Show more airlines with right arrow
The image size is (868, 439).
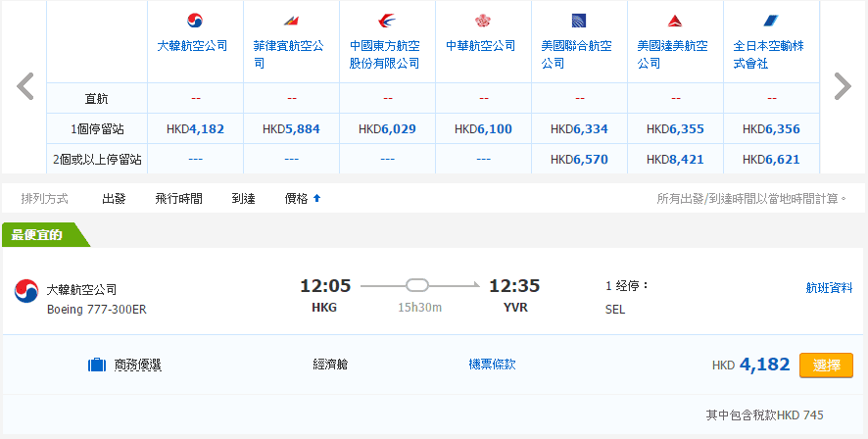842,87
